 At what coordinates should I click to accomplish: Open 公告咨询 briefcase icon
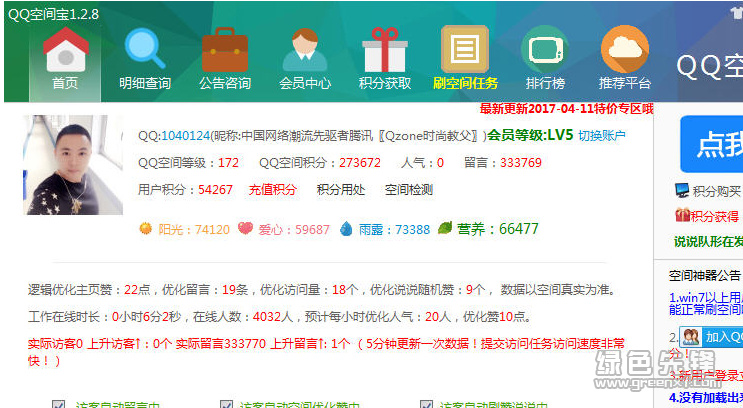(225, 50)
